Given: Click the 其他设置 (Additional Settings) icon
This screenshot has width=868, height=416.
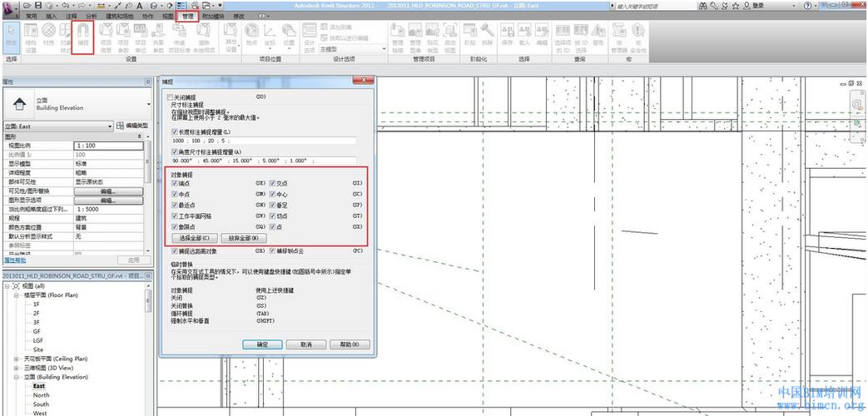Looking at the screenshot, I should point(231,36).
